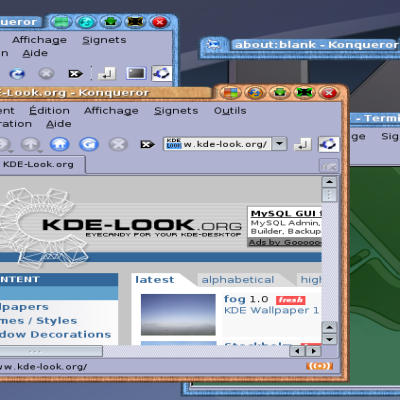Select the KDE-Look.org tab
This screenshot has width=400, height=400.
click(x=38, y=164)
